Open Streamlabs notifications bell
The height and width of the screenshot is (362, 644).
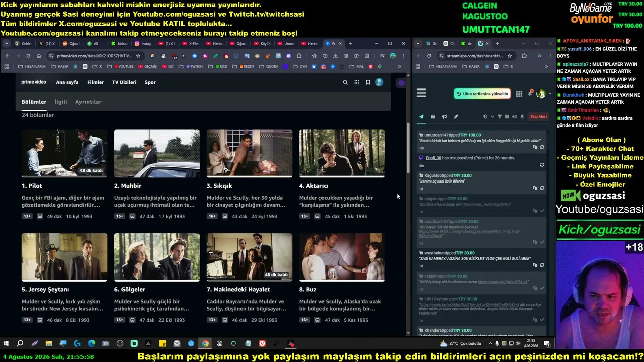(x=530, y=94)
